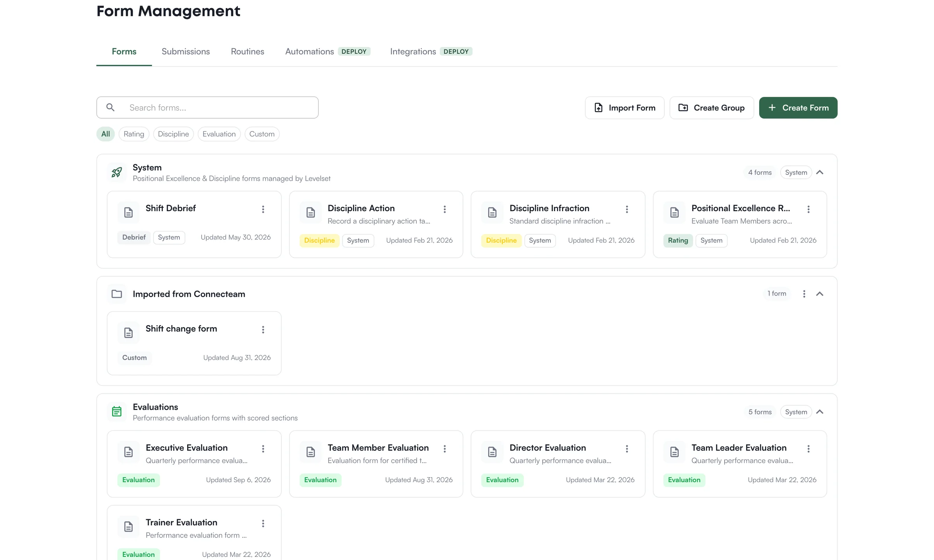Click the search magnifier icon

pyautogui.click(x=111, y=107)
